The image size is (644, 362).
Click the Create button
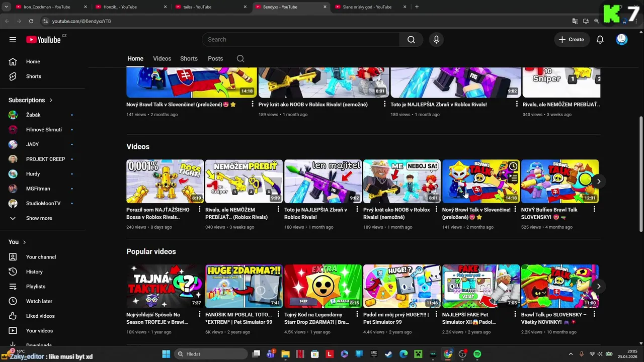[x=572, y=40]
